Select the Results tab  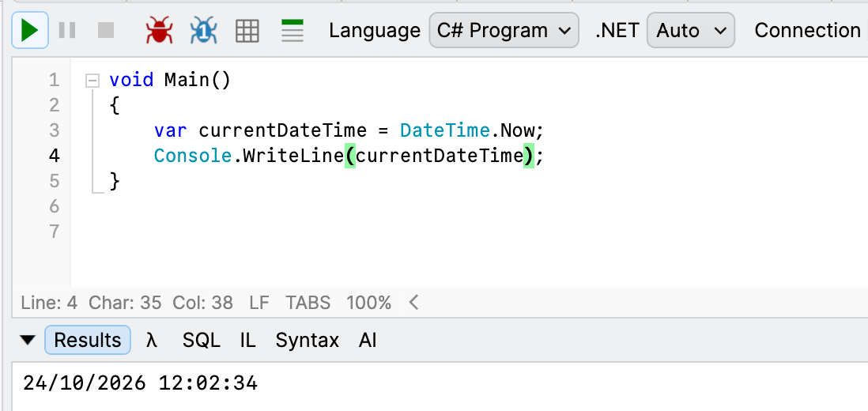pos(88,340)
